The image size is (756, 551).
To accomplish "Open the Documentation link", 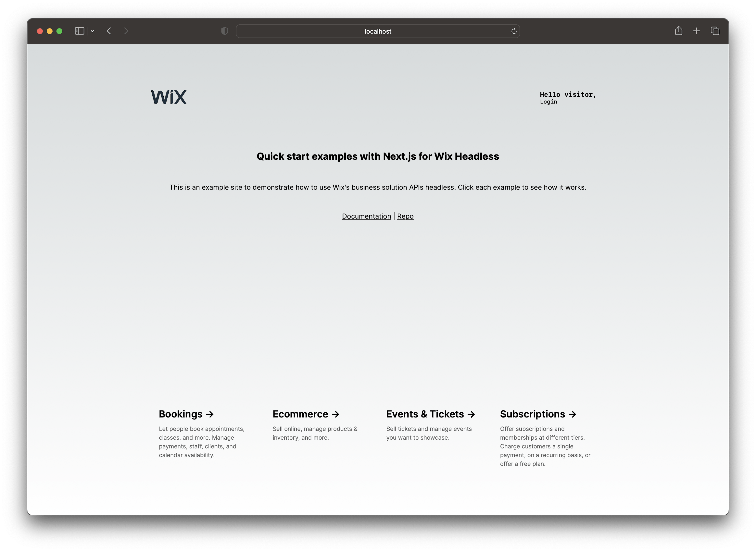I will (366, 216).
